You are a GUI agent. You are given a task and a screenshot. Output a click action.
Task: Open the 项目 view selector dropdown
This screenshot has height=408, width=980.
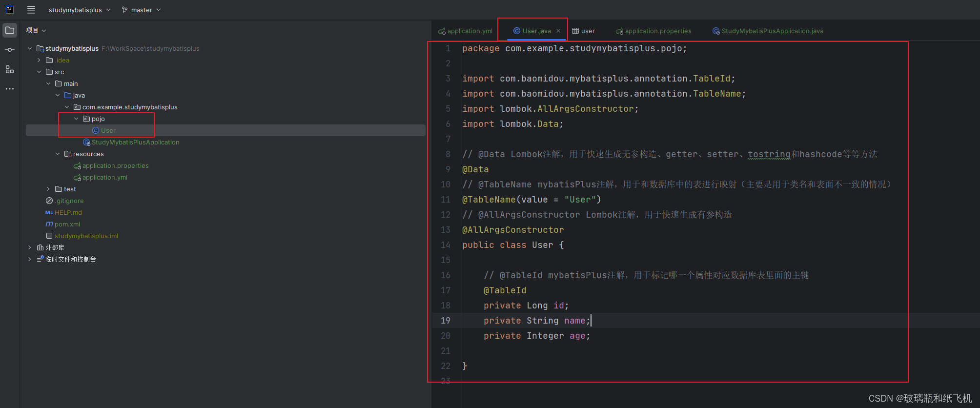37,30
